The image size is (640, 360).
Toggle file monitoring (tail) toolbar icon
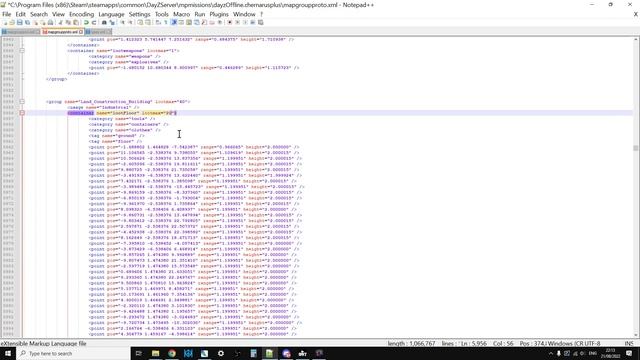click(x=220, y=22)
